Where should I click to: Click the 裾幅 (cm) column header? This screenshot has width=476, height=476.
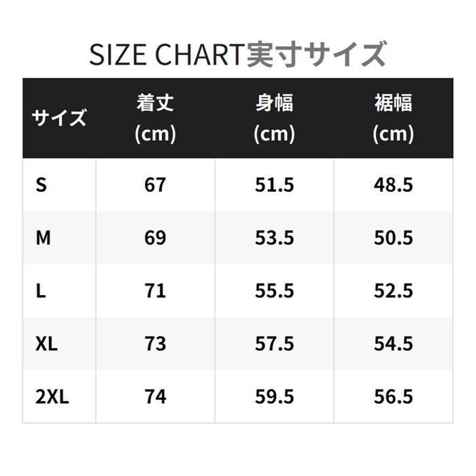(393, 118)
